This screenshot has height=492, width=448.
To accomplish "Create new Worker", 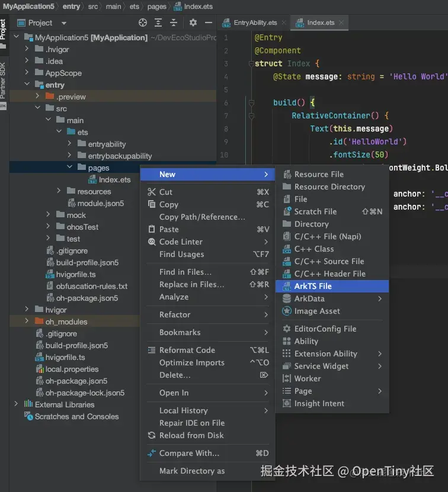I will (x=332, y=379).
